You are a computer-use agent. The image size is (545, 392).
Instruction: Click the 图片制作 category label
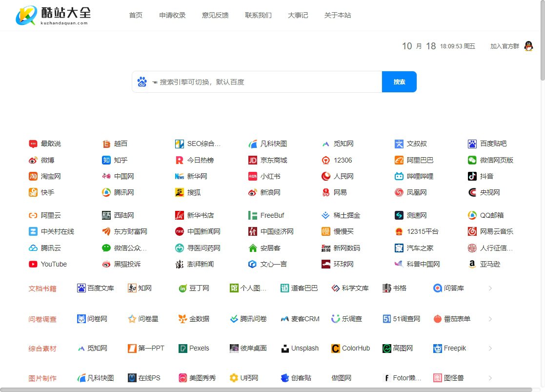point(42,378)
